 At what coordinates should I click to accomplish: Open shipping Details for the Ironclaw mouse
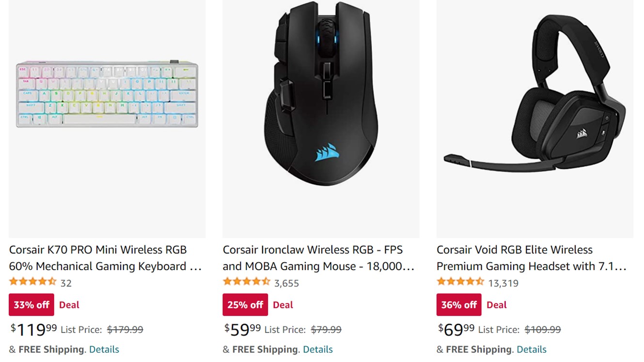pos(318,349)
